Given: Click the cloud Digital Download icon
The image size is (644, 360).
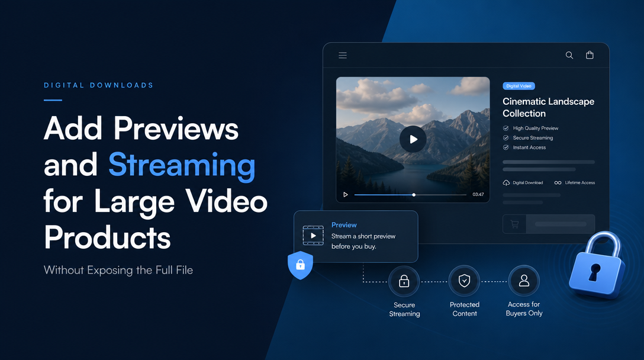Looking at the screenshot, I should pos(506,183).
